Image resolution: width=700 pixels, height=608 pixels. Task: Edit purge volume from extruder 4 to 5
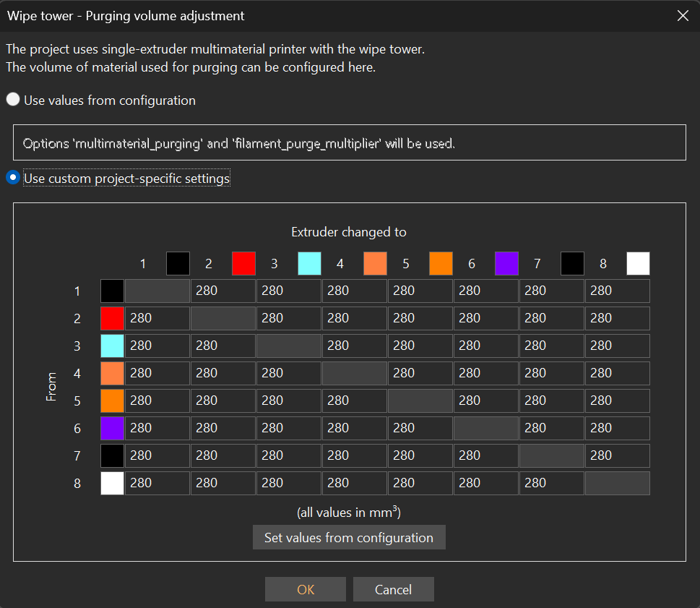420,373
